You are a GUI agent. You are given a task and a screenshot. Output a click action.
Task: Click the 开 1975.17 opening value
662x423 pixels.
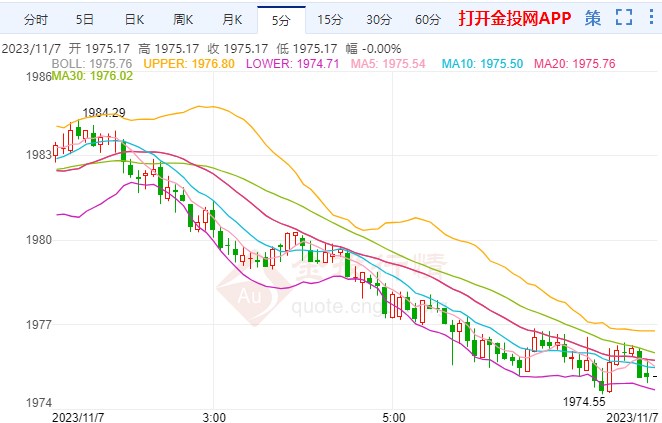(99, 49)
